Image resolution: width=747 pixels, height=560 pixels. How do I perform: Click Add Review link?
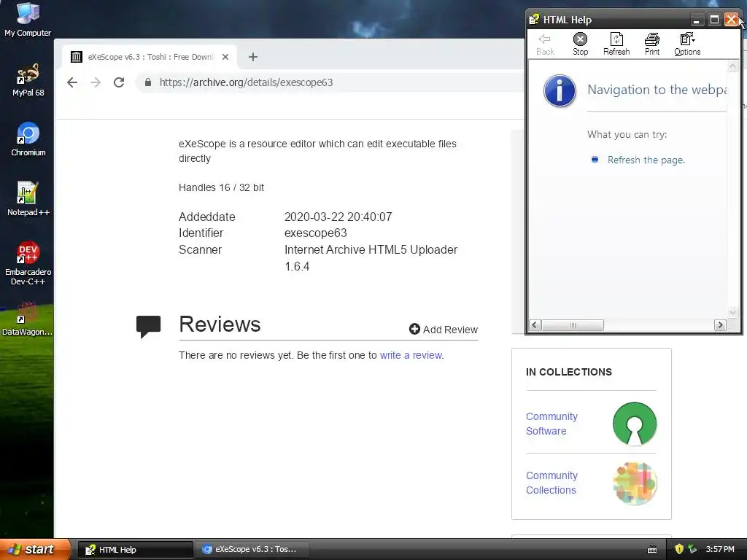(443, 330)
